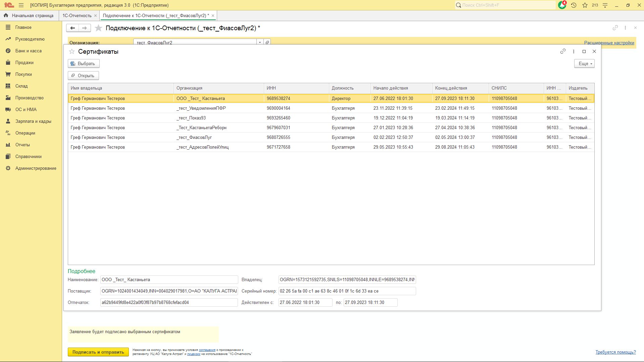
Task: Open ОС и НМА section
Action: pyautogui.click(x=26, y=109)
